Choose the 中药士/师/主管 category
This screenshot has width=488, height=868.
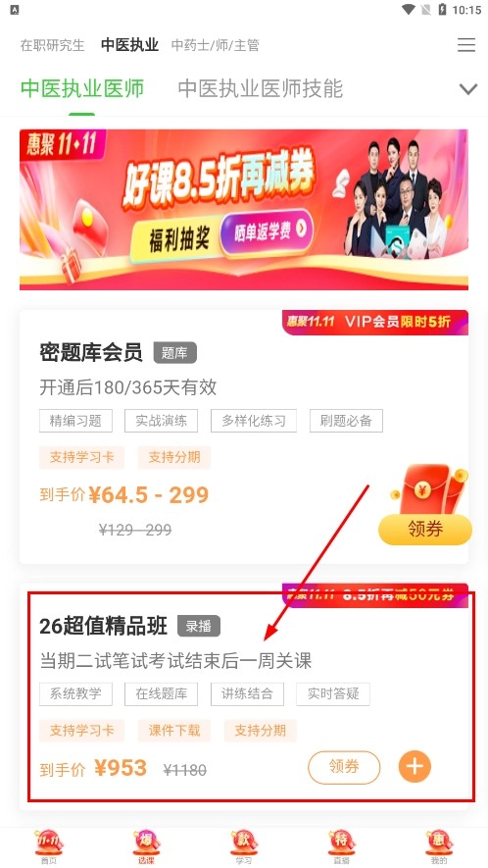pos(216,45)
